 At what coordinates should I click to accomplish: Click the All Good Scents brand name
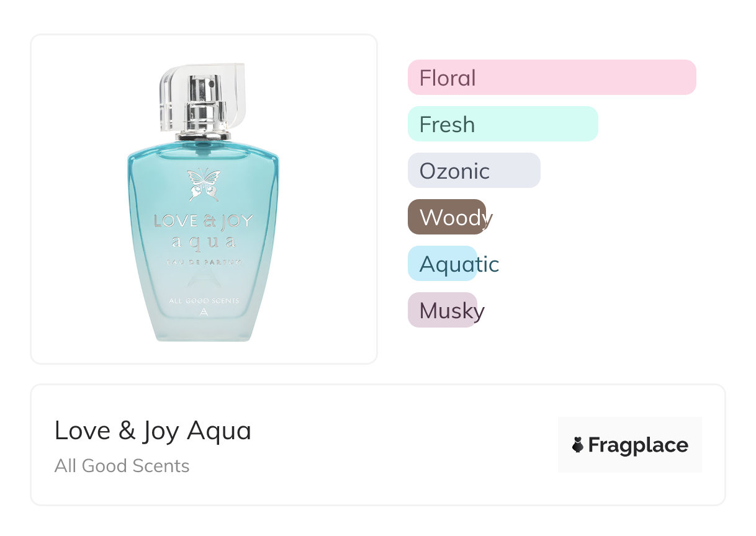point(122,466)
